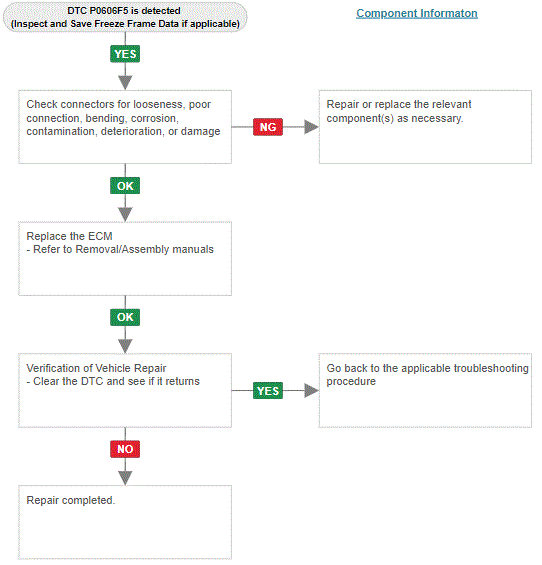Select the Check connectors for looseness step box
The height and width of the screenshot is (565, 542).
point(125,127)
